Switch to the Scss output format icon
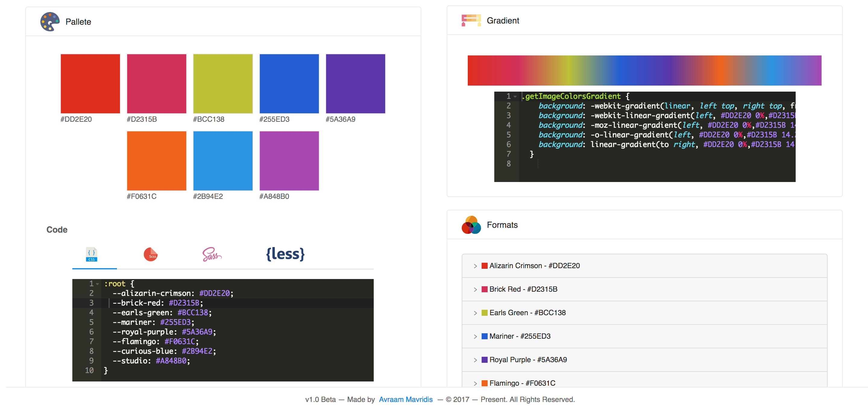Image resolution: width=868 pixels, height=411 pixels. pyautogui.click(x=151, y=254)
